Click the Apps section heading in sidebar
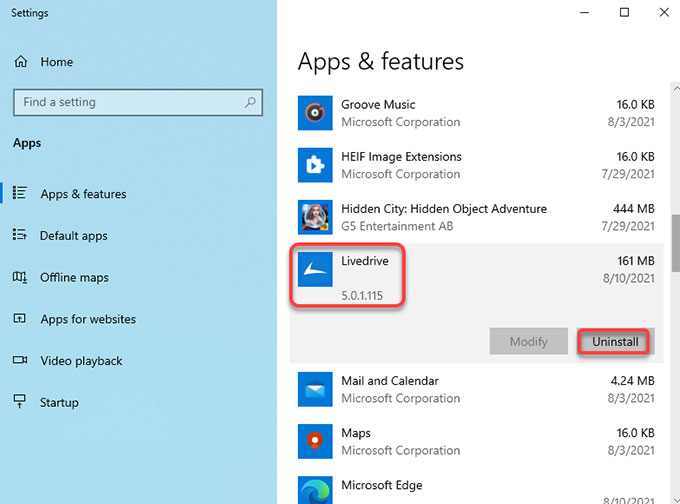This screenshot has height=504, width=680. click(x=27, y=143)
